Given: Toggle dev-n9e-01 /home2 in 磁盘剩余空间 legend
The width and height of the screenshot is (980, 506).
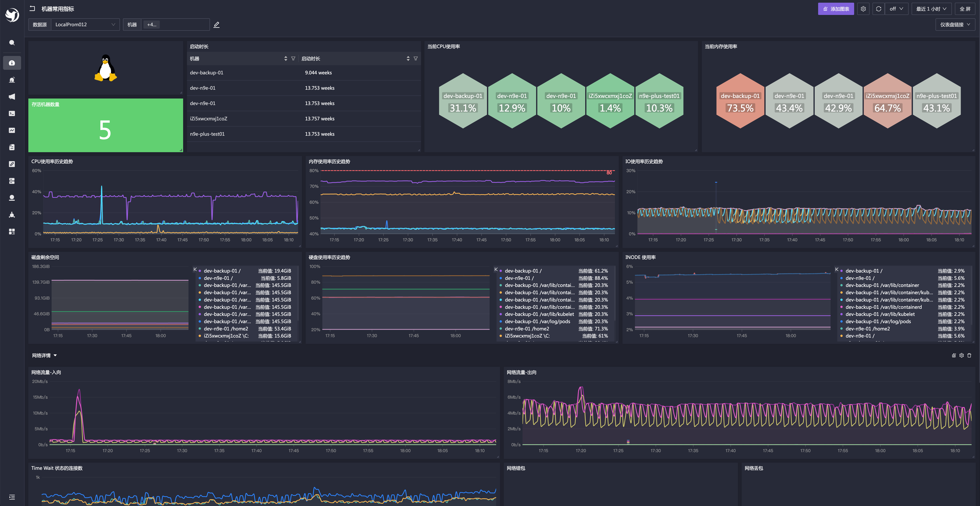Looking at the screenshot, I should tap(245, 329).
